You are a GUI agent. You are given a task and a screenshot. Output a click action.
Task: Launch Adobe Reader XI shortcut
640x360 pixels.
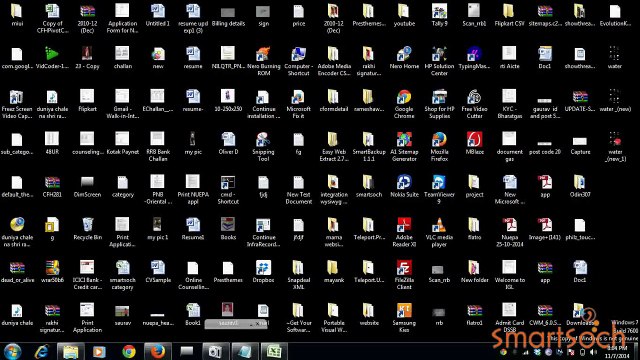[404, 225]
